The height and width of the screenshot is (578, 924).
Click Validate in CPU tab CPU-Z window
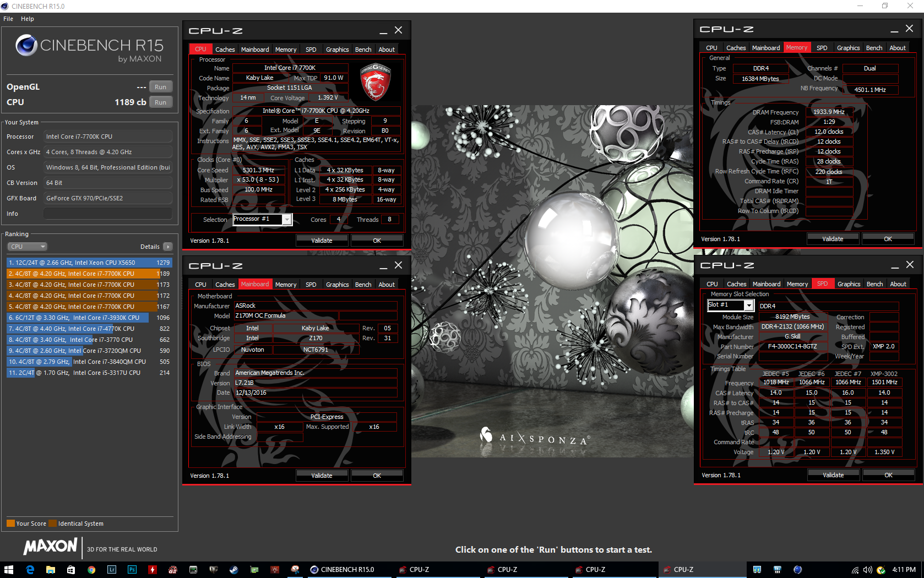point(322,241)
